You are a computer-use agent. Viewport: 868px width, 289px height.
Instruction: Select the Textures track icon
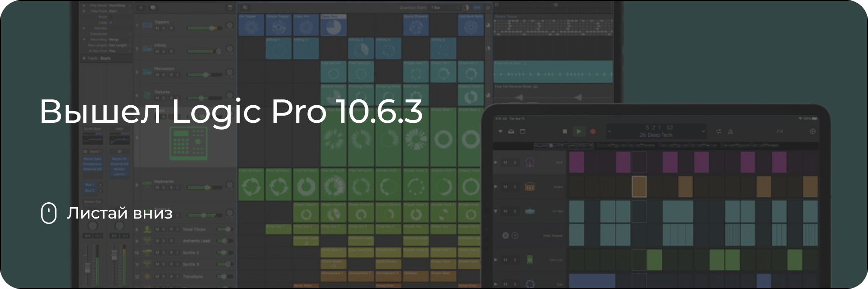tap(147, 95)
